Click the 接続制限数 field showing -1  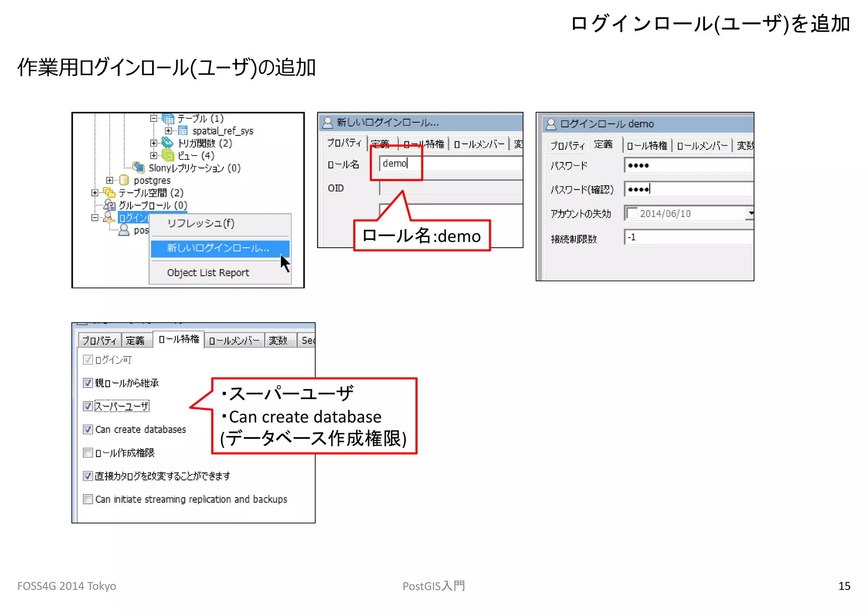pyautogui.click(x=689, y=237)
